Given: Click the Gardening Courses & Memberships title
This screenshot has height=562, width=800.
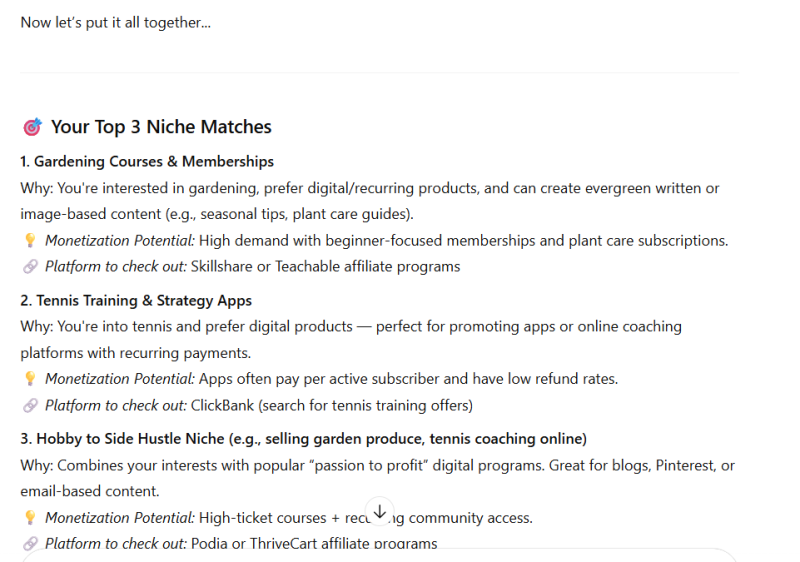Looking at the screenshot, I should [x=147, y=161].
